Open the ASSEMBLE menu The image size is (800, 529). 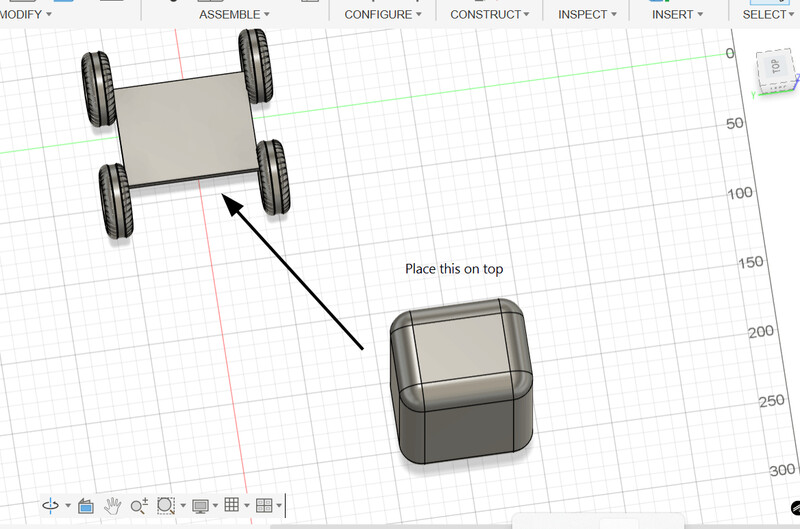pos(234,14)
